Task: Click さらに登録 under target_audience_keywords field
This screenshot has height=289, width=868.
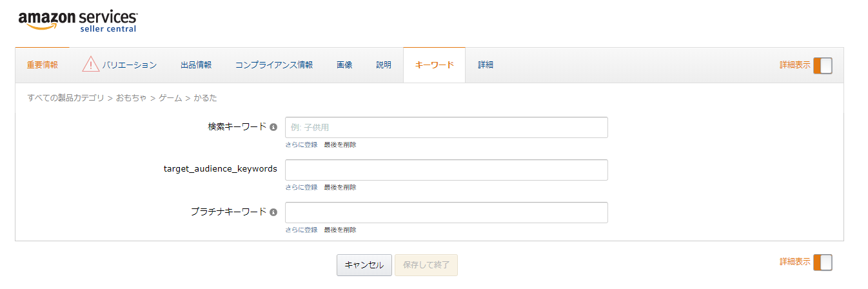Action: click(x=301, y=188)
